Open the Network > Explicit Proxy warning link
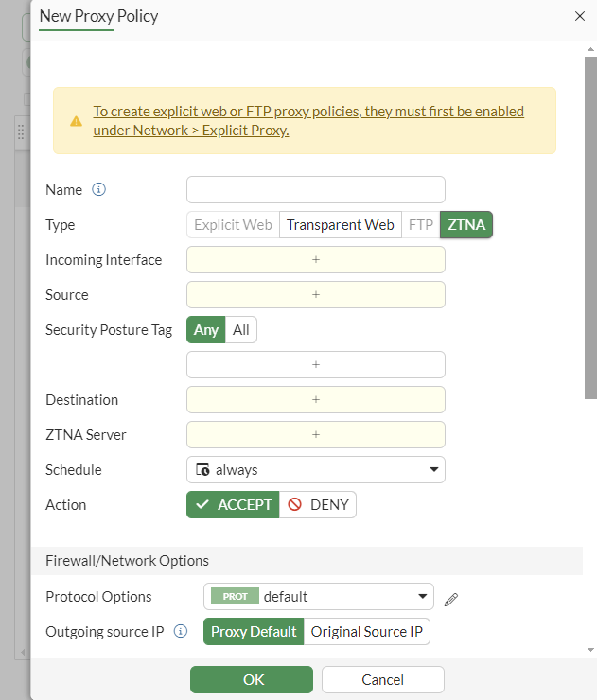This screenshot has width=597, height=700. pos(308,121)
